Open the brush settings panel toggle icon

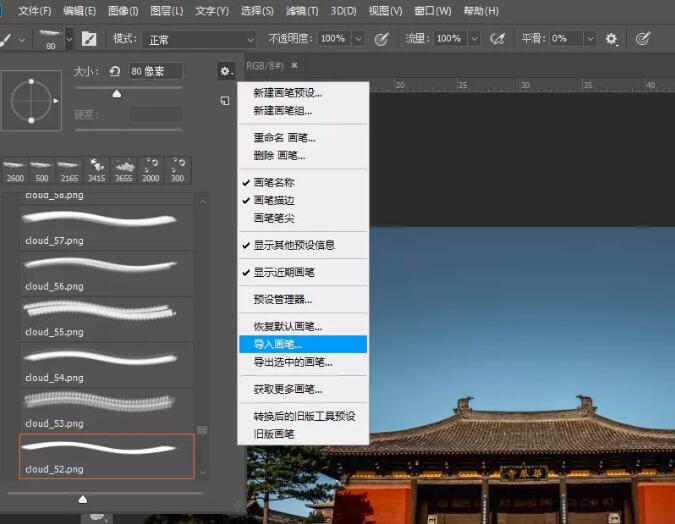click(x=89, y=39)
